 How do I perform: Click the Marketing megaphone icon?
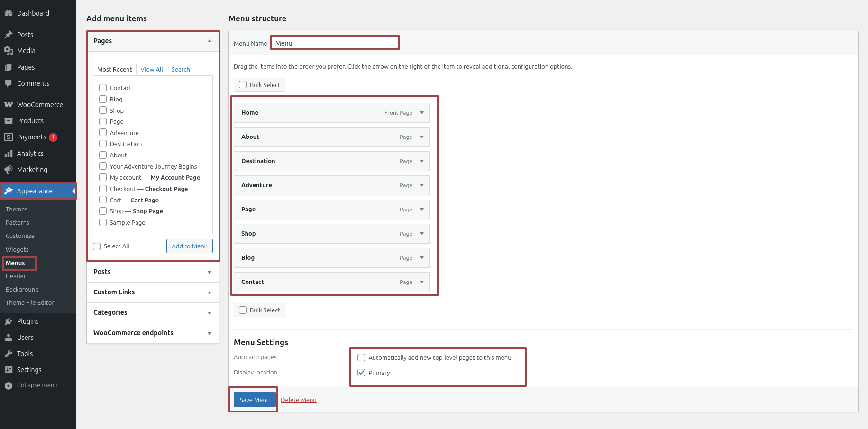click(x=9, y=170)
